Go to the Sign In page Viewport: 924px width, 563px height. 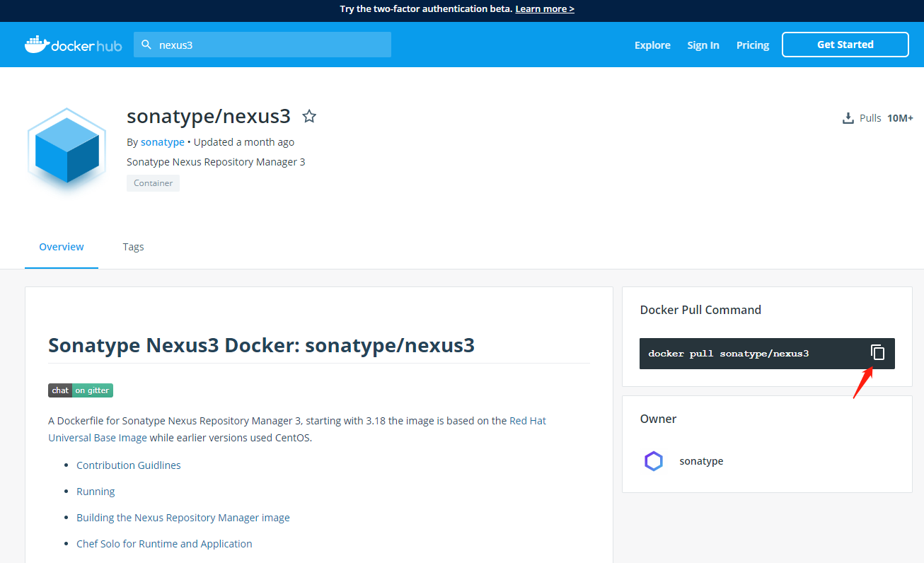703,45
